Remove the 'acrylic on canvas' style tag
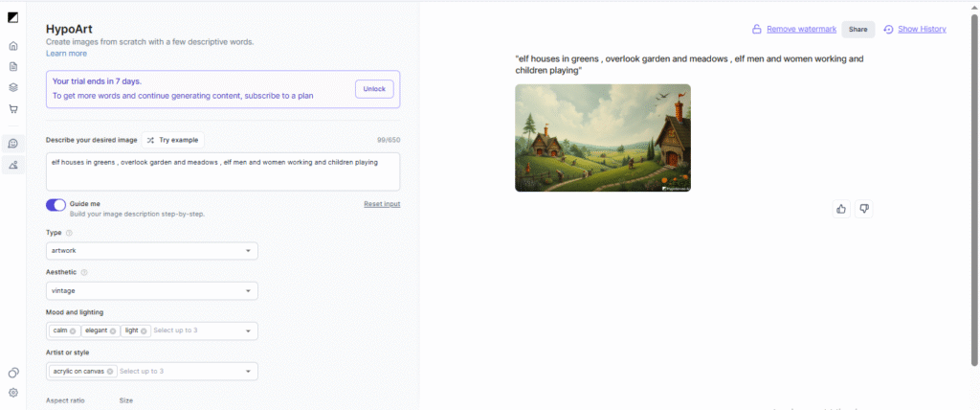Screen dimensions: 980x410 110,372
